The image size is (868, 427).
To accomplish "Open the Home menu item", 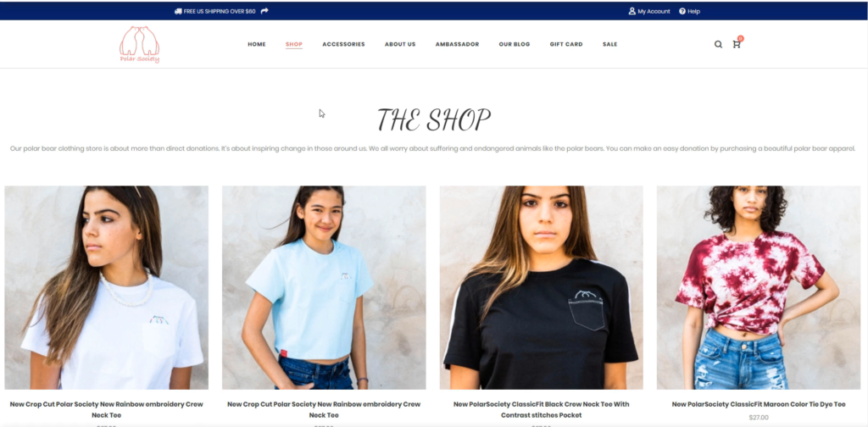I will coord(257,44).
